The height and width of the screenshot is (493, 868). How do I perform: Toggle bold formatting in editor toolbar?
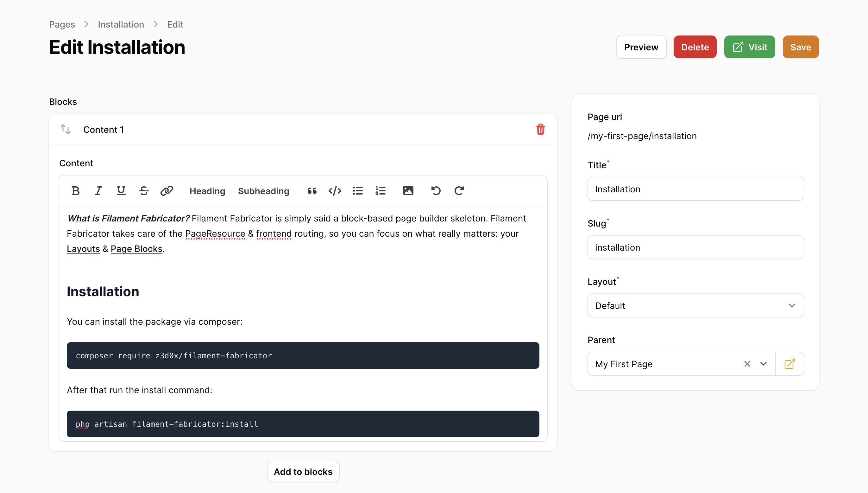(x=75, y=191)
